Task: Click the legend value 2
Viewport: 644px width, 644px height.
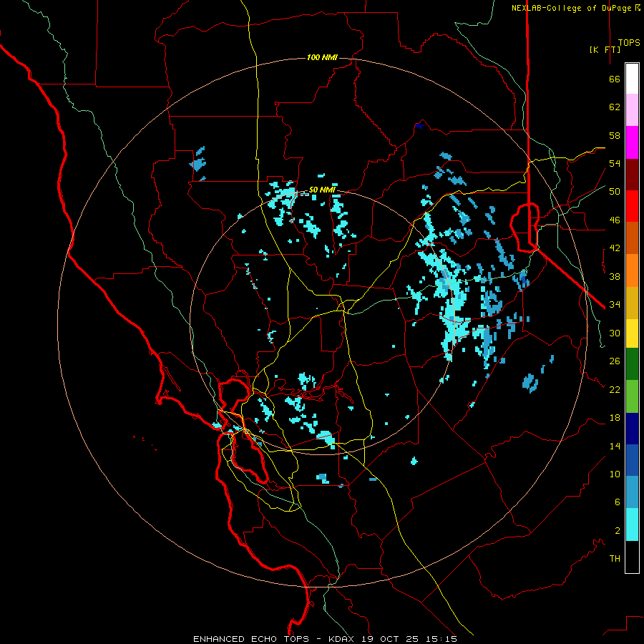Action: [x=618, y=531]
